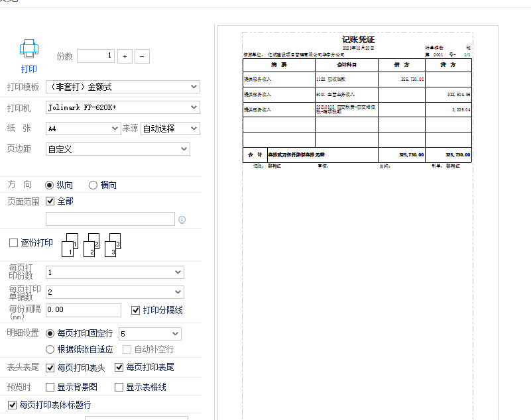Click the 22210105 account cell in preview
This screenshot has height=420, width=531.
(x=347, y=109)
